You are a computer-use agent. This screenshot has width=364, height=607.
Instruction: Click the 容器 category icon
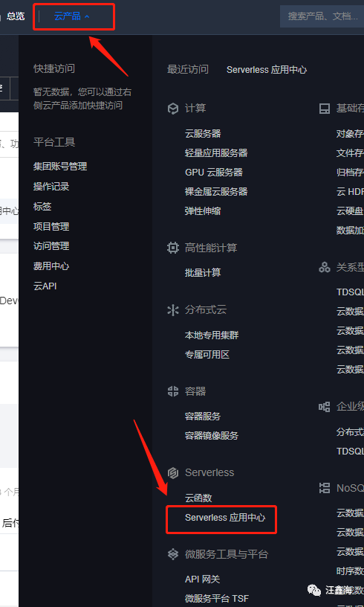(x=173, y=391)
